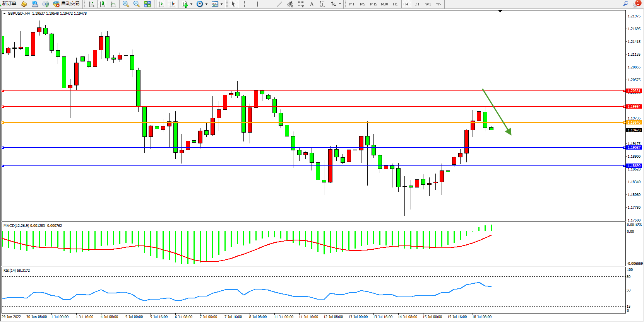The height and width of the screenshot is (322, 644).
Task: Switch to D1 timeframe
Action: [417, 4]
